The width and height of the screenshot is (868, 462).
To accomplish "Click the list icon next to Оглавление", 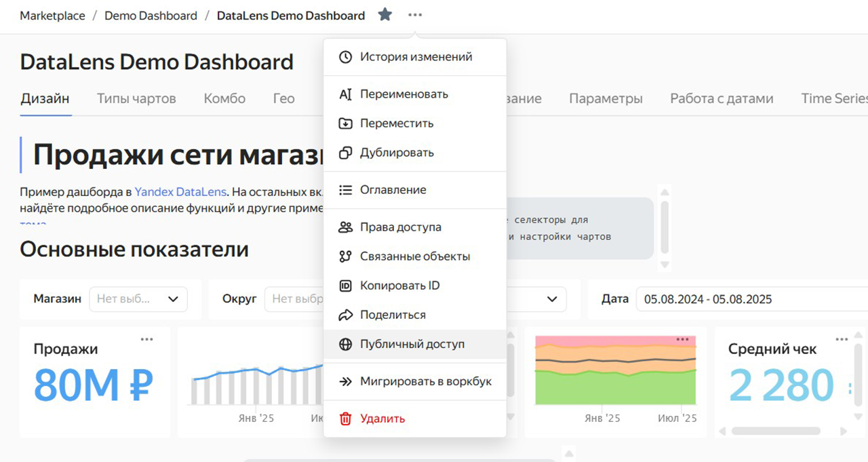I will tap(346, 190).
